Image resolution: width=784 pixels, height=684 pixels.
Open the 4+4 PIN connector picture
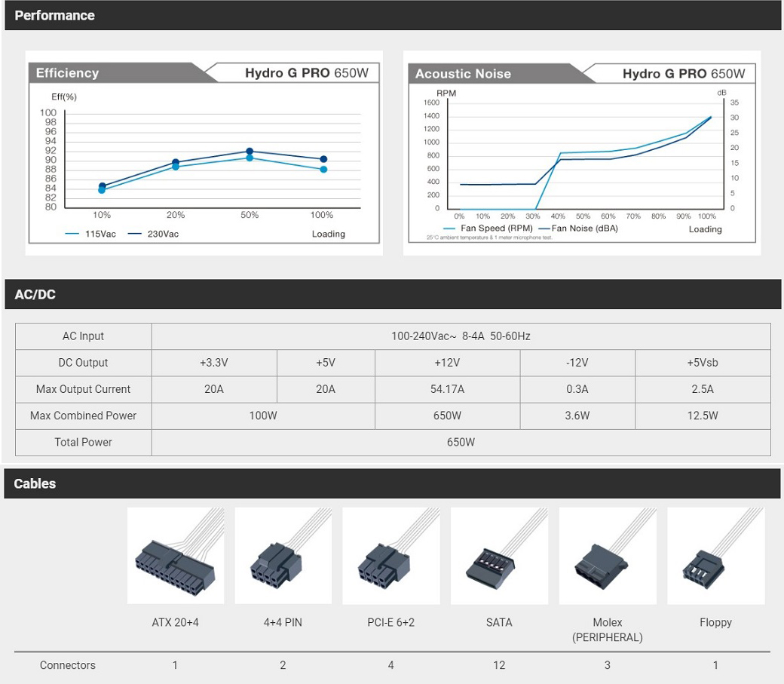coord(283,556)
